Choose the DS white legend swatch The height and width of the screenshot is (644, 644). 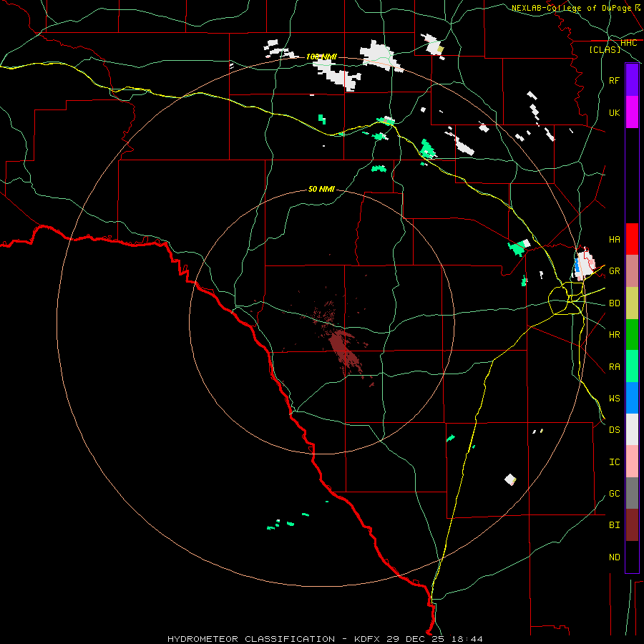[632, 429]
